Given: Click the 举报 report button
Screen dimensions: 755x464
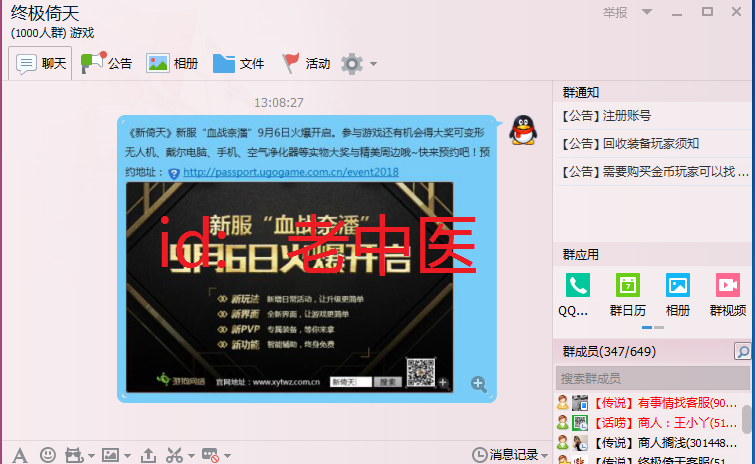Looking at the screenshot, I should [615, 13].
